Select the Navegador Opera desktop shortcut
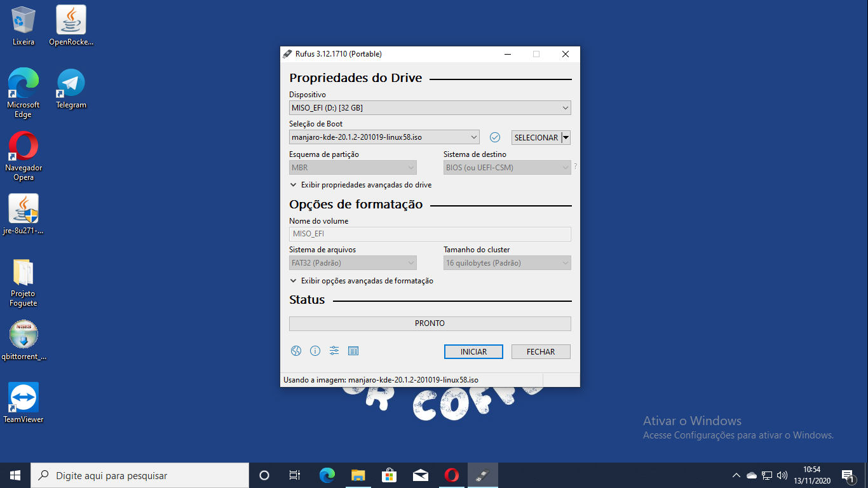This screenshot has width=868, height=488. click(24, 156)
